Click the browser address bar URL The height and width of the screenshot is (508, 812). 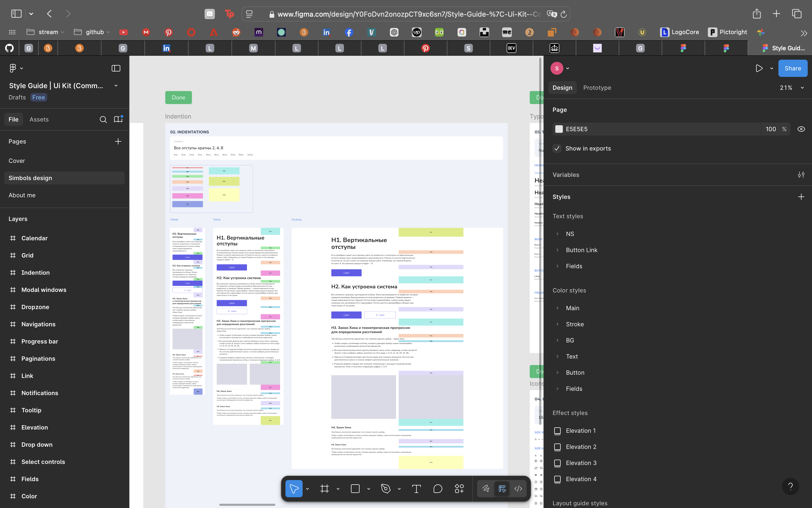coord(409,14)
